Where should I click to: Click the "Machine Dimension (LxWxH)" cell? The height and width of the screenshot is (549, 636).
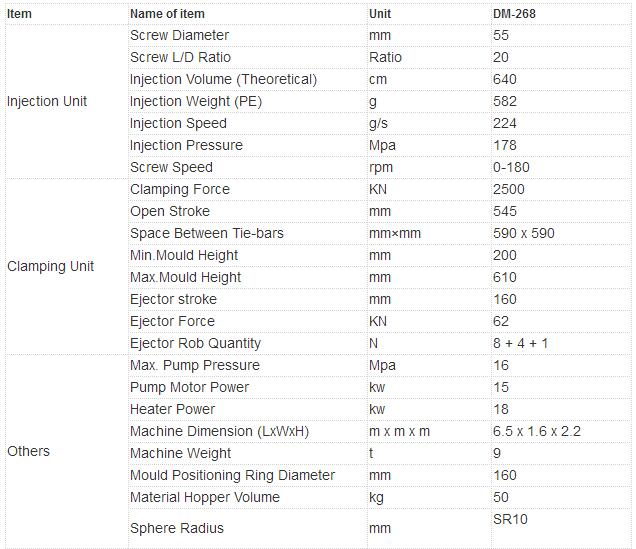click(220, 431)
